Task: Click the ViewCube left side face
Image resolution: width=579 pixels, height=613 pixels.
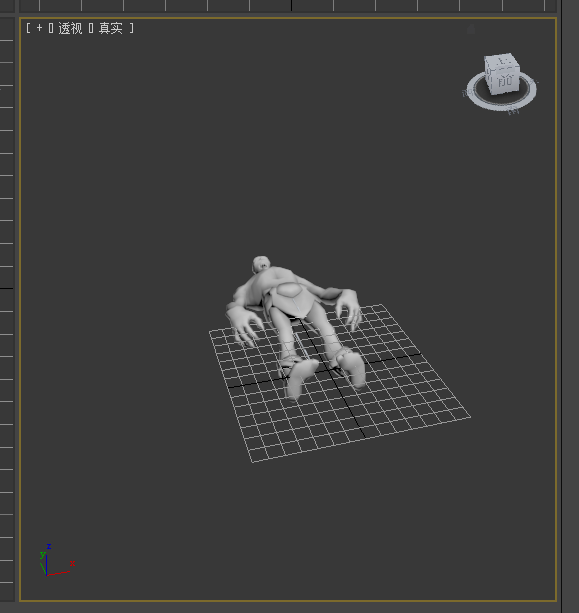Action: (488, 75)
